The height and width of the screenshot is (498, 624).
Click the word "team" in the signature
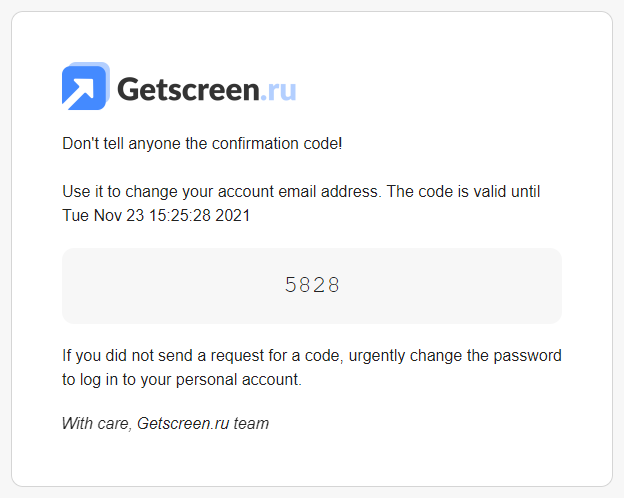[x=251, y=423]
